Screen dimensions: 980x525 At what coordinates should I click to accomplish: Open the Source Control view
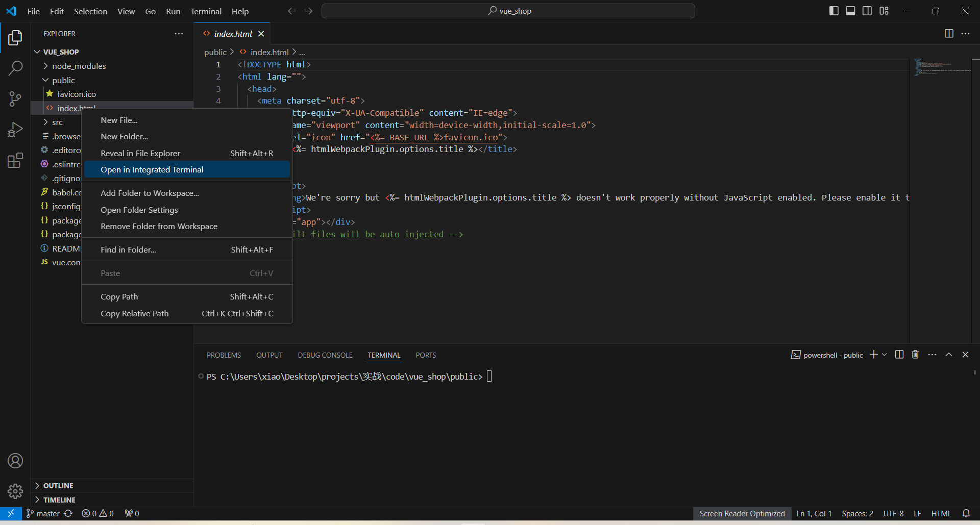click(x=15, y=99)
